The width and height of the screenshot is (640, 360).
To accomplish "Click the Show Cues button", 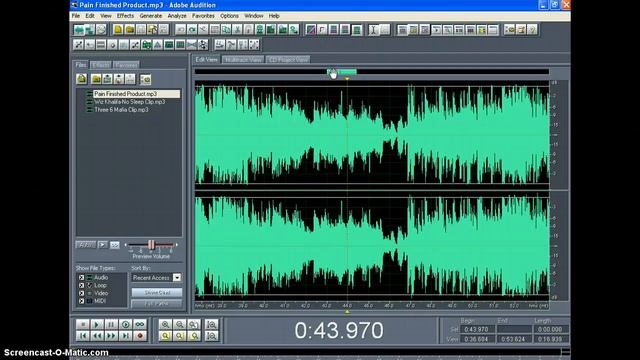I will (x=157, y=293).
